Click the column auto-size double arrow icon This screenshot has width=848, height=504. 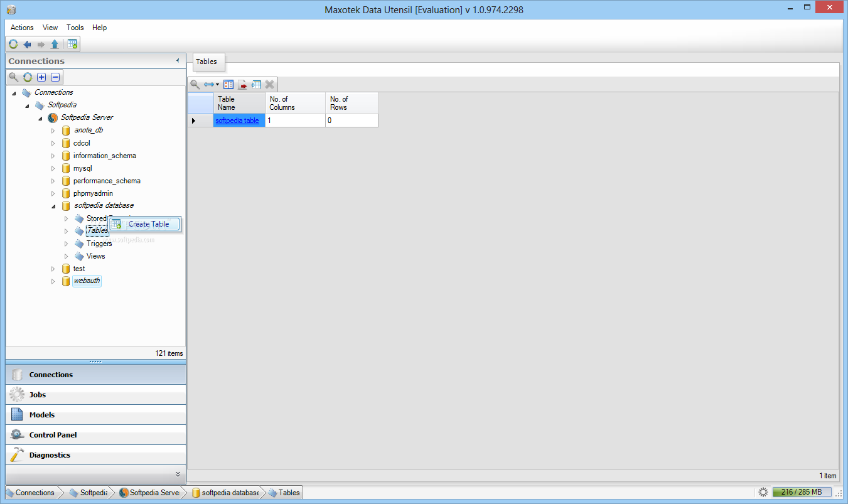[x=209, y=85]
